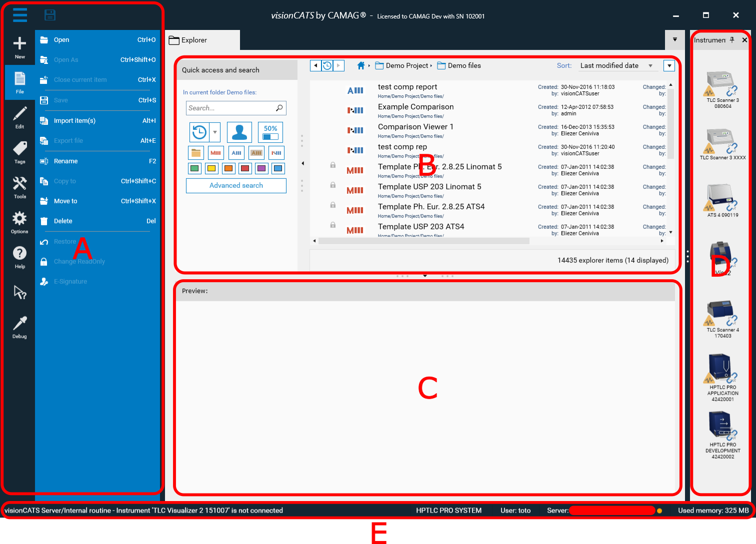The height and width of the screenshot is (544, 756).
Task: Toggle the tan analysis file type filter
Action: (x=256, y=153)
